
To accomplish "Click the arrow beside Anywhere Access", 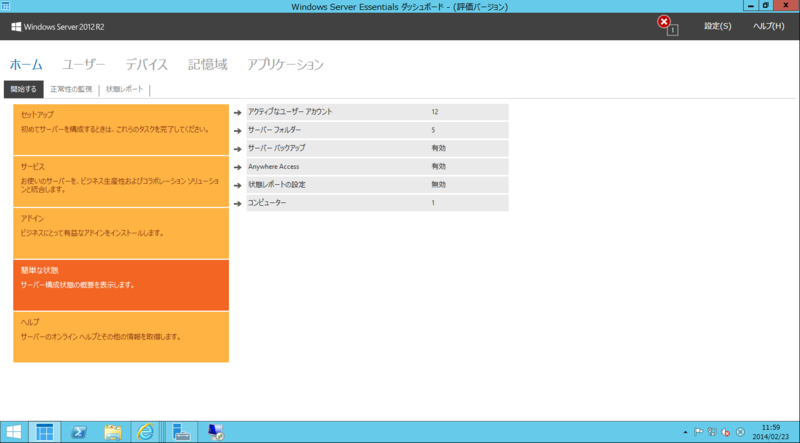I will tap(237, 167).
